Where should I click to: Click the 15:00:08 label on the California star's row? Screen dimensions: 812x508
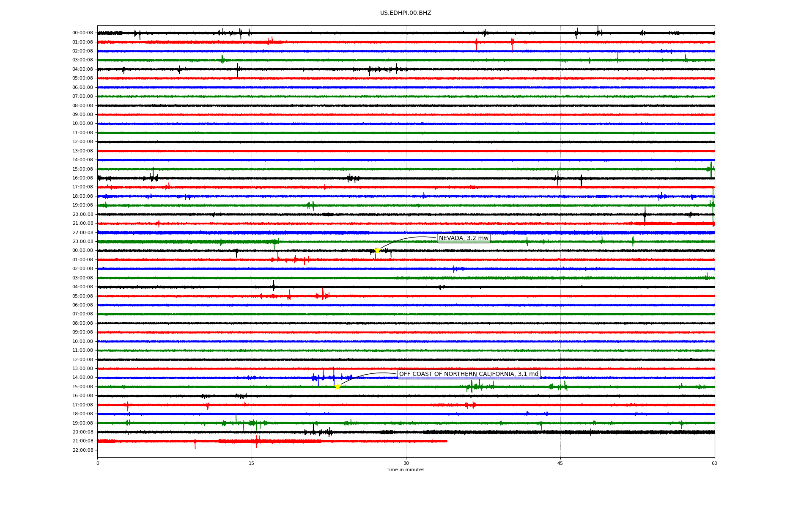click(82, 387)
